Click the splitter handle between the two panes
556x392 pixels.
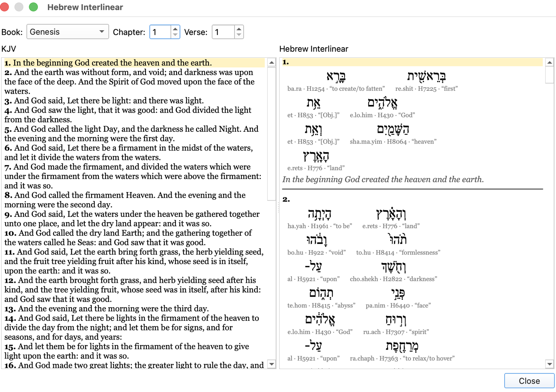278,208
